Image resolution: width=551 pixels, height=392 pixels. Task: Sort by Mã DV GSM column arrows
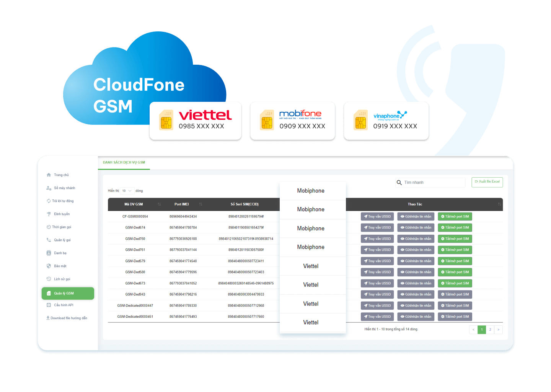coord(159,204)
